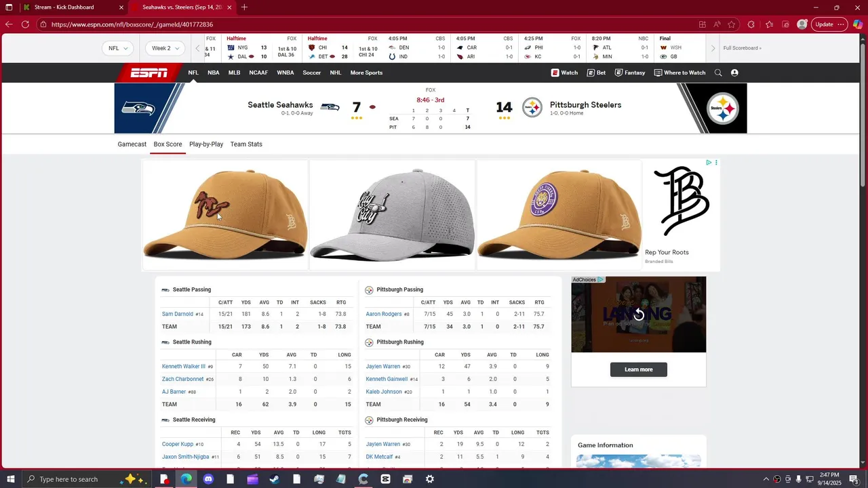868x488 pixels.
Task: Open the gray Oil City hat ad thumbnail
Action: [x=392, y=215]
